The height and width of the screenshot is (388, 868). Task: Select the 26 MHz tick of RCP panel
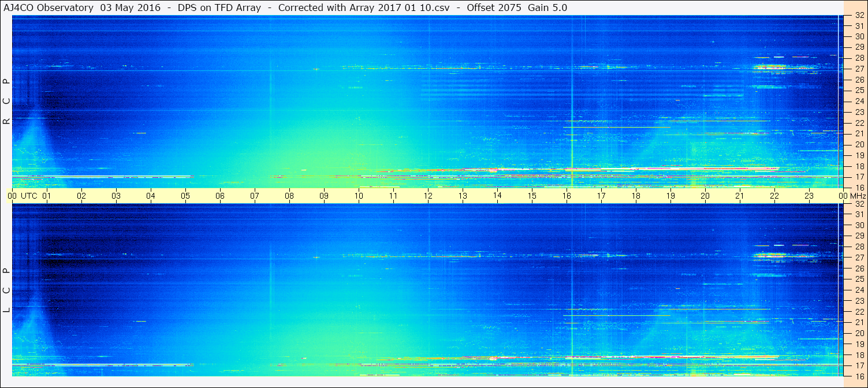pos(859,79)
